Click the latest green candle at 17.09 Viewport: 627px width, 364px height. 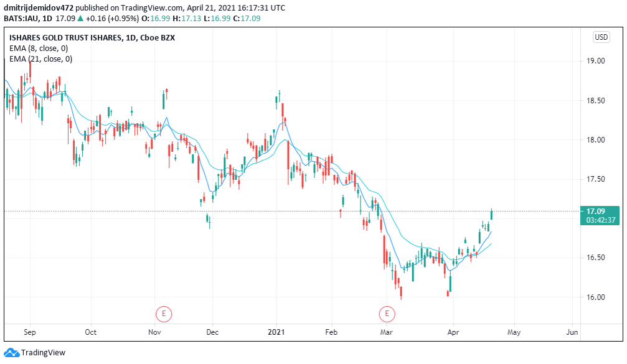coord(491,214)
